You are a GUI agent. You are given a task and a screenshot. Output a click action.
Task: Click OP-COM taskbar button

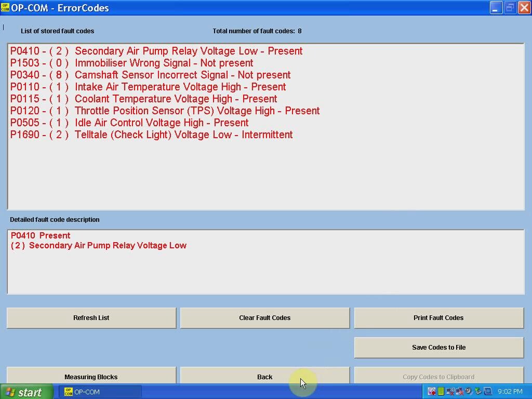[x=100, y=392]
